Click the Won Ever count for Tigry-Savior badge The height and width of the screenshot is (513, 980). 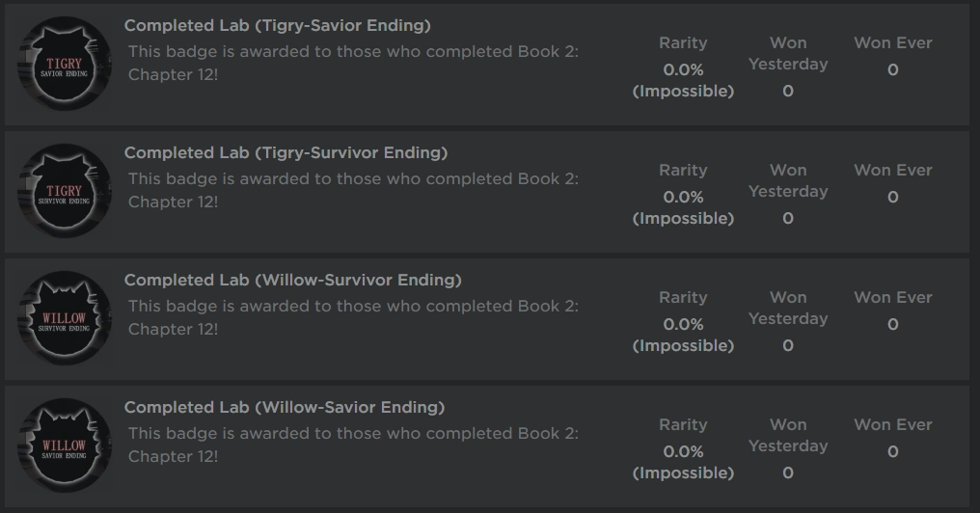[x=892, y=70]
